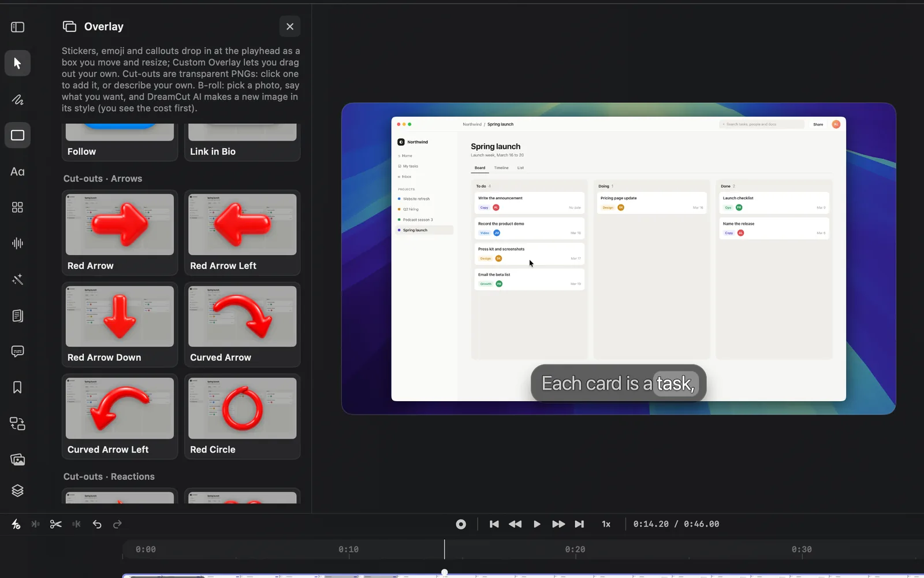This screenshot has width=924, height=578.
Task: Add the Curved Arrow Left cut-out
Action: coord(120,416)
